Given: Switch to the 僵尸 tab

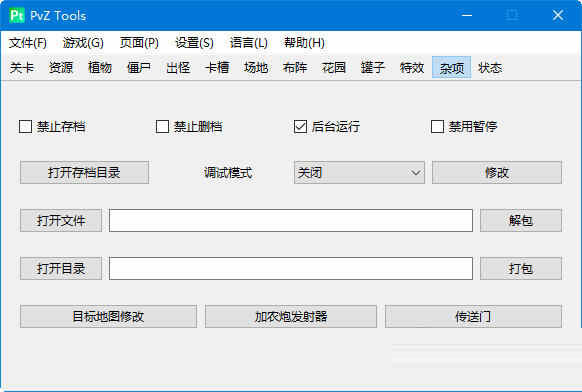Looking at the screenshot, I should tap(139, 68).
